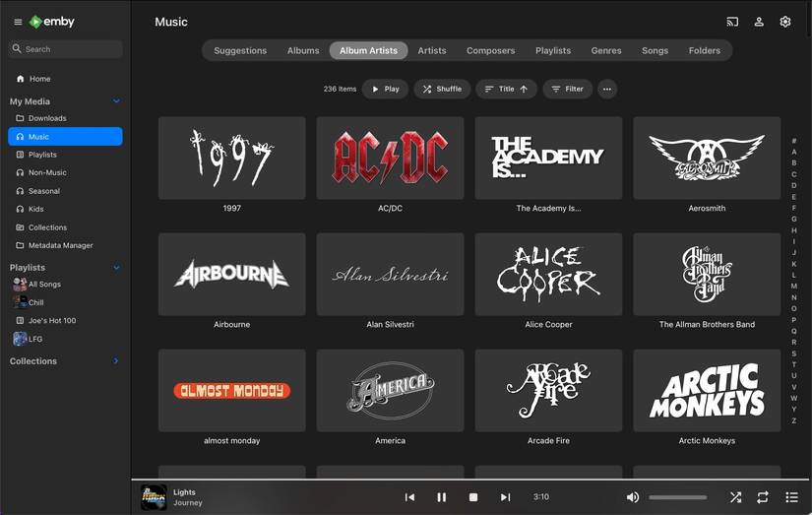Viewport: 812px width, 515px height.
Task: Click the playback progress bar
Action: click(471, 480)
